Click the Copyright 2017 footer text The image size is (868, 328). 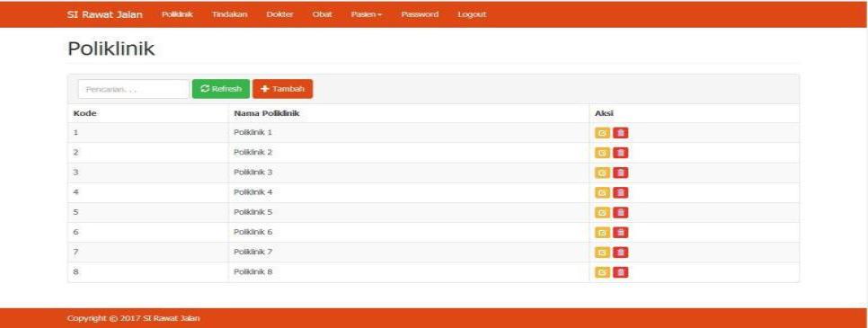coord(133,318)
